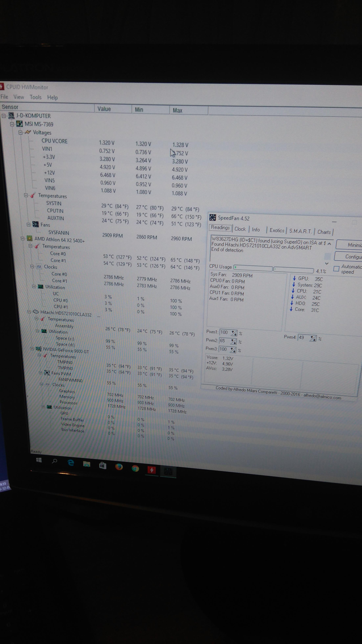Click the voltage icon beside Voltages

(x=28, y=132)
